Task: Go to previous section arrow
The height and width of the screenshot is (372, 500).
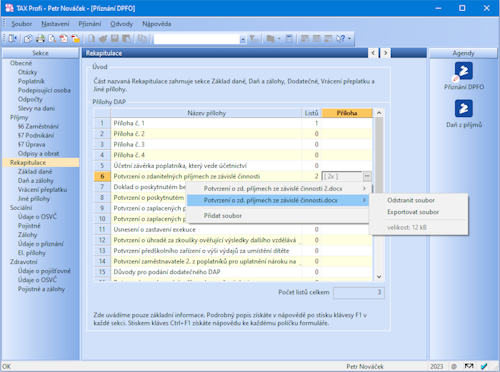Action: click(373, 53)
